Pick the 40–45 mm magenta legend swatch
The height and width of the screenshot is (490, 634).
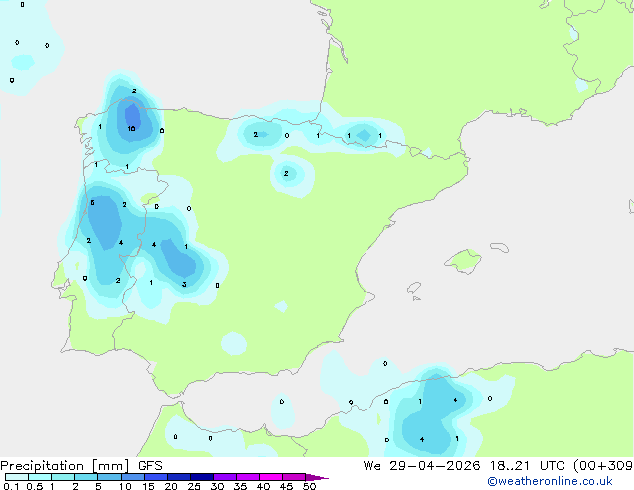(271, 477)
